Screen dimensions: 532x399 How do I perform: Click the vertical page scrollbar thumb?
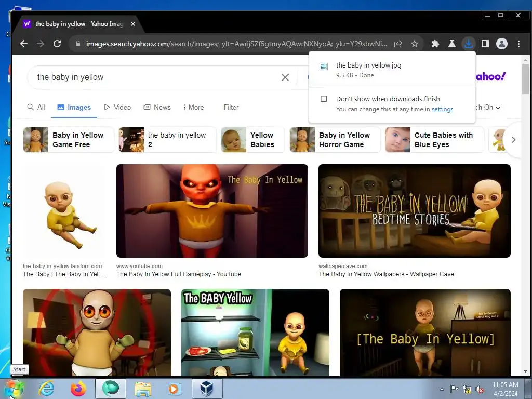click(526, 79)
